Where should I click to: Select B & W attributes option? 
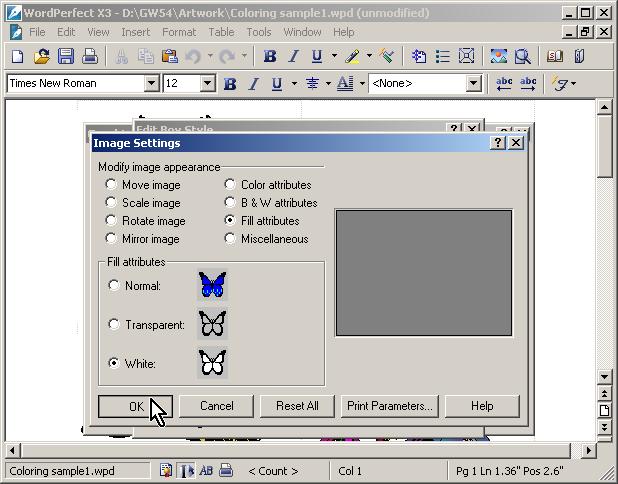coord(230,202)
